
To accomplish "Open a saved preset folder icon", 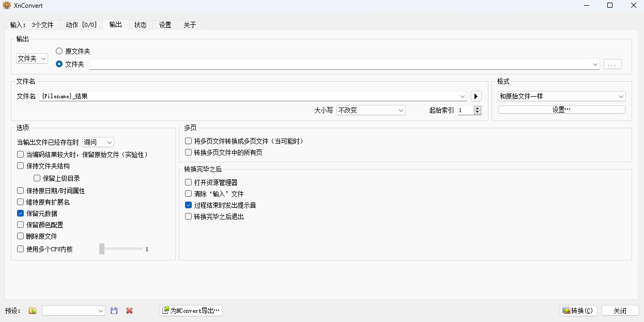I will (x=32, y=310).
